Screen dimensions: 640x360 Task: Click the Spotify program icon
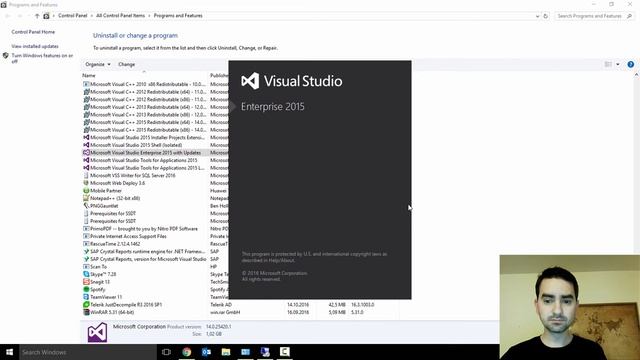(86, 289)
